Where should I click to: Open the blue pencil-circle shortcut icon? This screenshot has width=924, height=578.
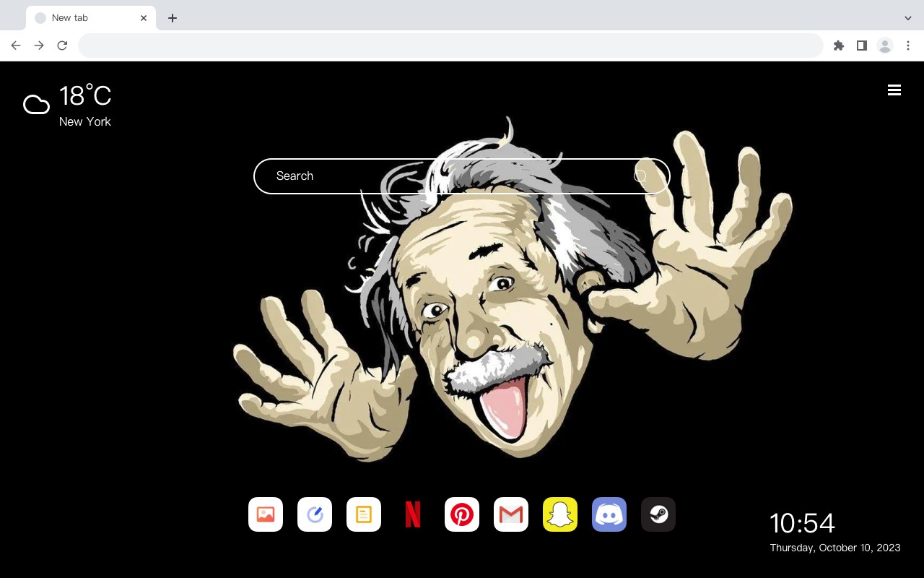pos(315,514)
